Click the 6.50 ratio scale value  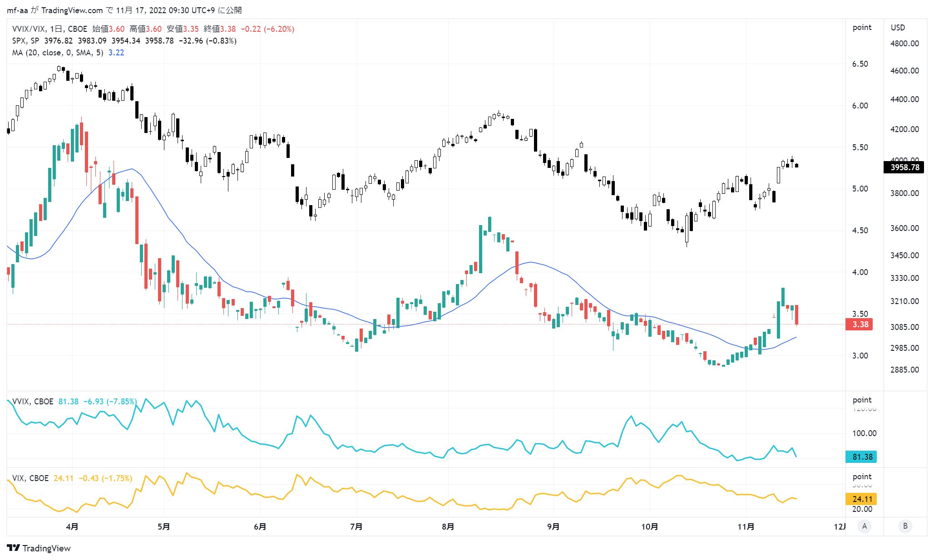coord(860,64)
